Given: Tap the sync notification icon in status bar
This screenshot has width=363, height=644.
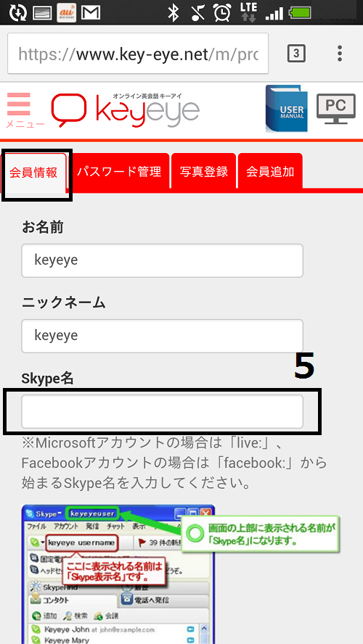Looking at the screenshot, I should (x=17, y=13).
